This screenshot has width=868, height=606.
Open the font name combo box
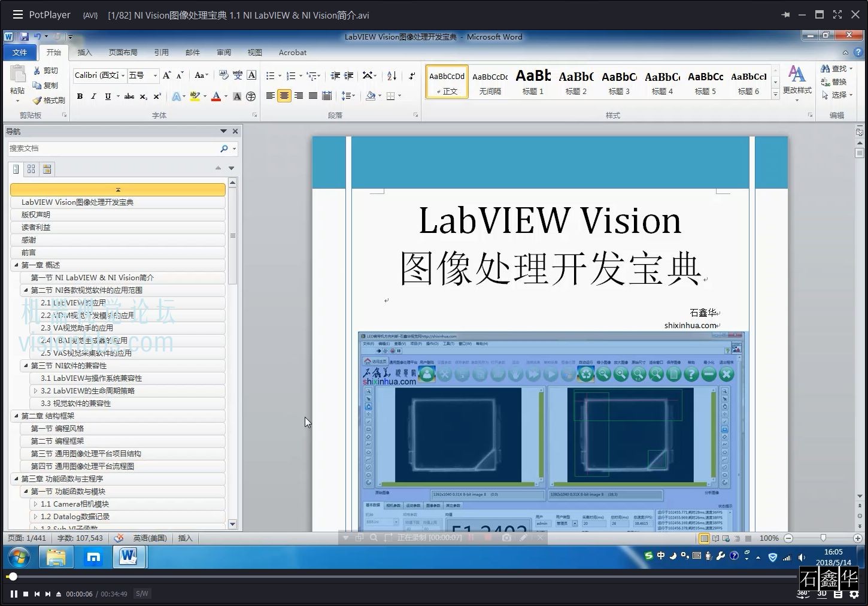point(99,75)
